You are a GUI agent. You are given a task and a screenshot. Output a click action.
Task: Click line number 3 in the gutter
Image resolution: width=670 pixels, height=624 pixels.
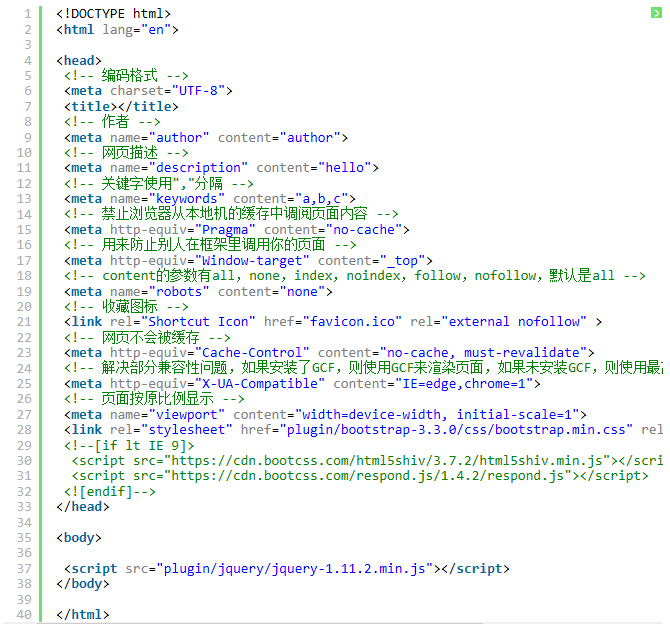pyautogui.click(x=28, y=45)
